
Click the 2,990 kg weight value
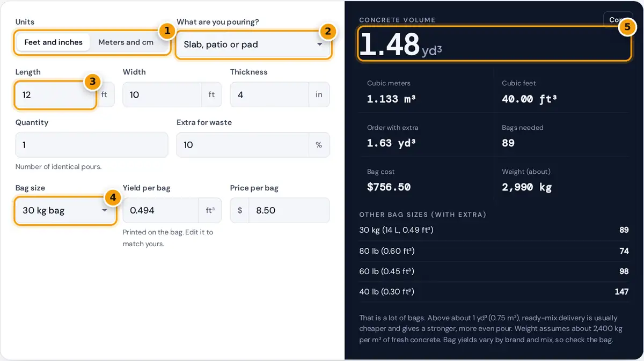pos(526,187)
